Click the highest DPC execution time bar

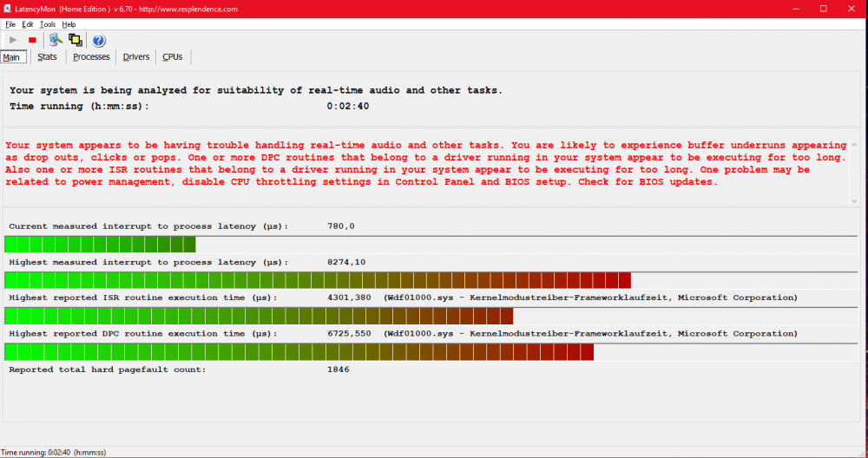point(431,352)
